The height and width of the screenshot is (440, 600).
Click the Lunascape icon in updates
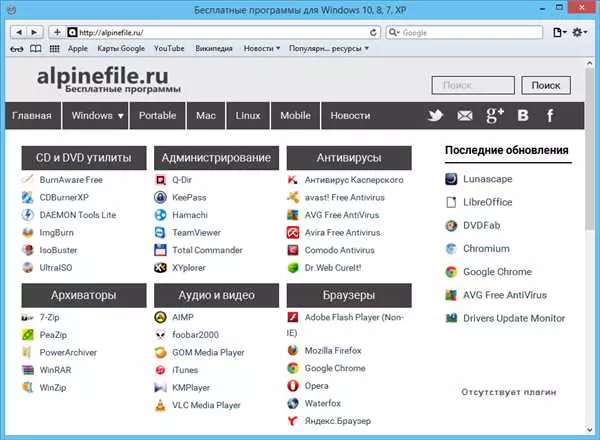pyautogui.click(x=451, y=179)
